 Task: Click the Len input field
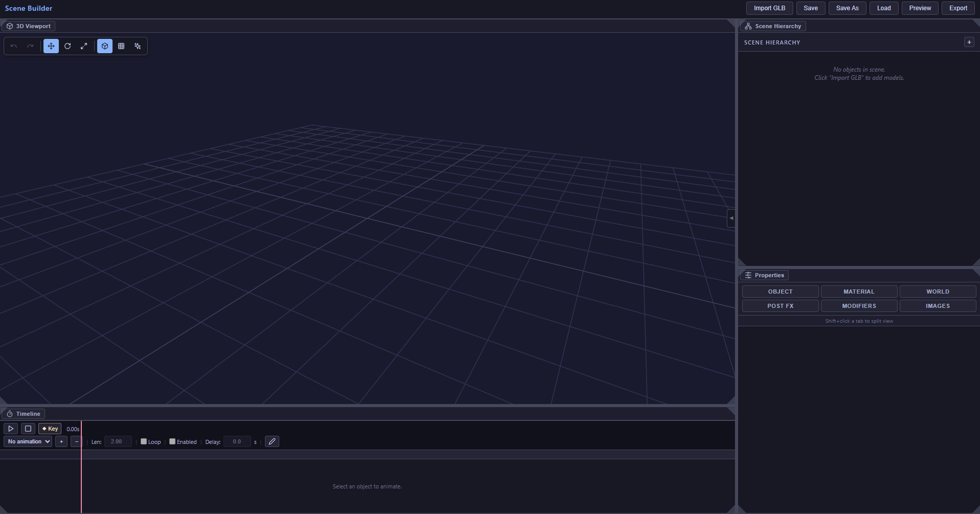coord(118,441)
